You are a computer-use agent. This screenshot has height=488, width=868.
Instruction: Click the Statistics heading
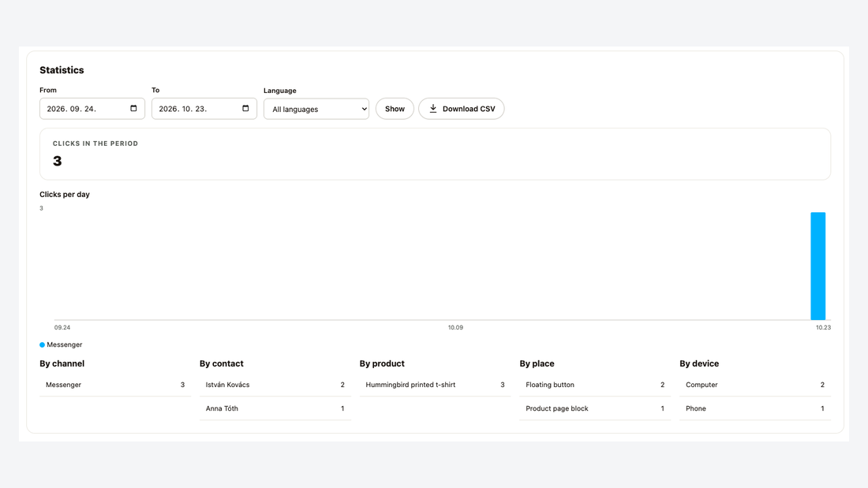(x=62, y=70)
